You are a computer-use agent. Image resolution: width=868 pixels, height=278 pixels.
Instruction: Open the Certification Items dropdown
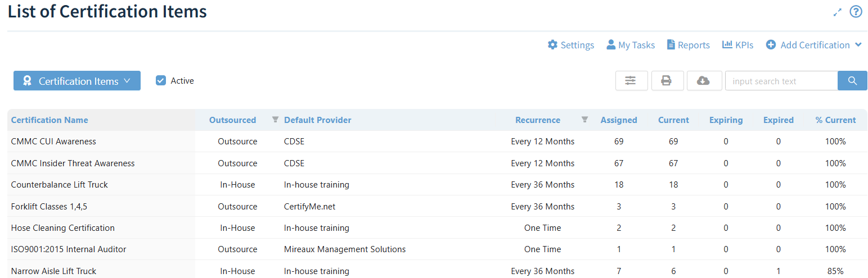click(x=77, y=81)
